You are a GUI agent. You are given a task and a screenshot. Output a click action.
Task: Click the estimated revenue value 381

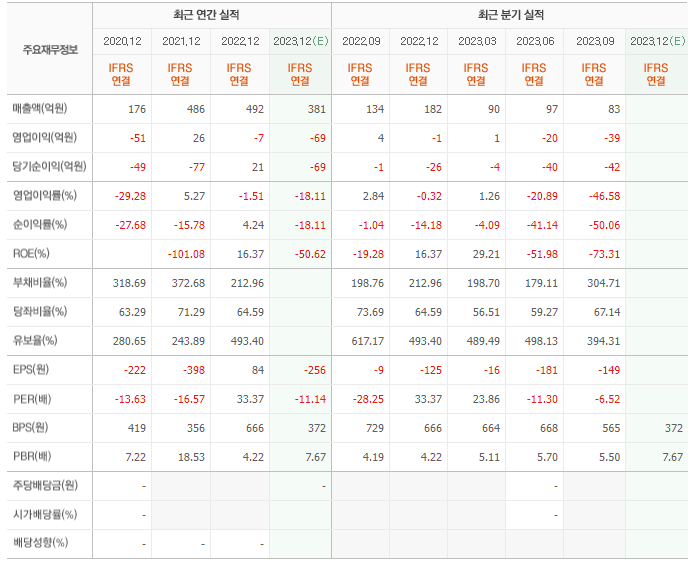coord(317,109)
